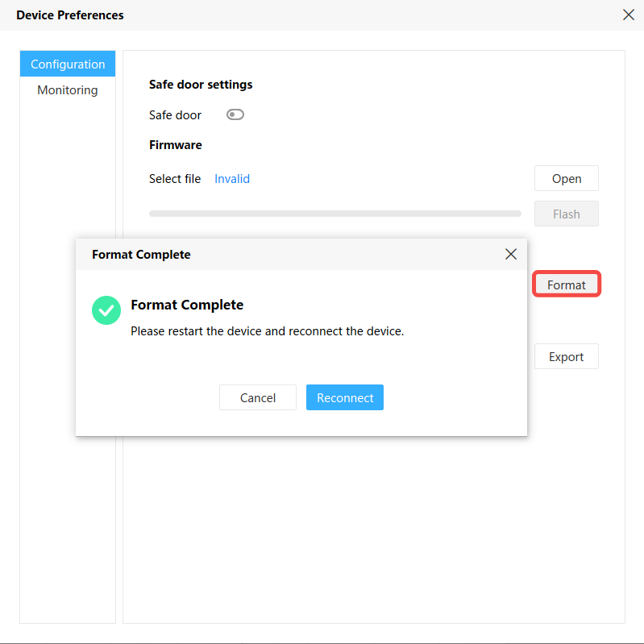Select the Configuration tab
644x644 pixels.
pos(68,64)
